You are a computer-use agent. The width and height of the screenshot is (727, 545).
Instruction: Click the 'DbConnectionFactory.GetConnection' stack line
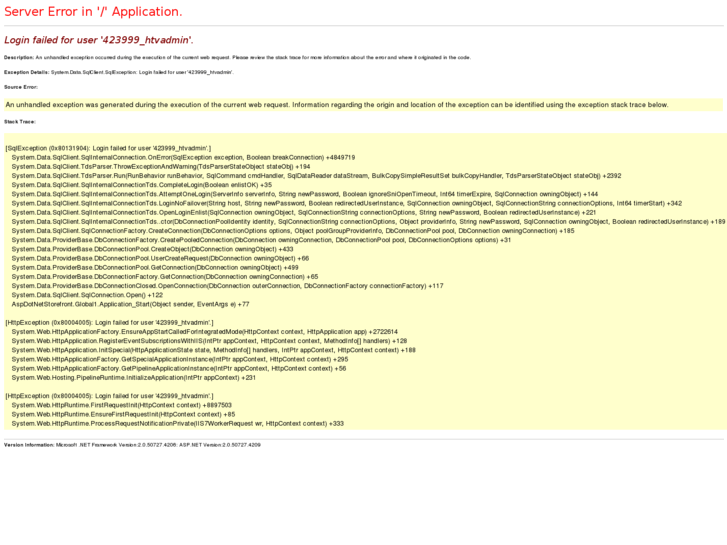tap(165, 277)
